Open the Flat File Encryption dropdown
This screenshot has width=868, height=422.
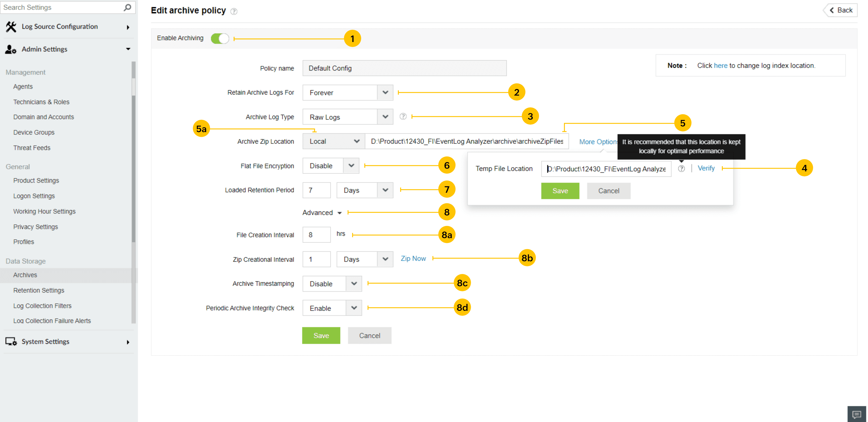pos(331,166)
